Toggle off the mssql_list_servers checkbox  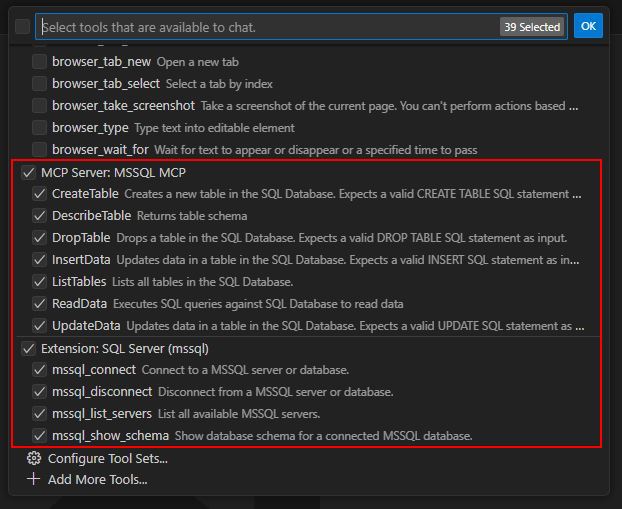click(39, 414)
